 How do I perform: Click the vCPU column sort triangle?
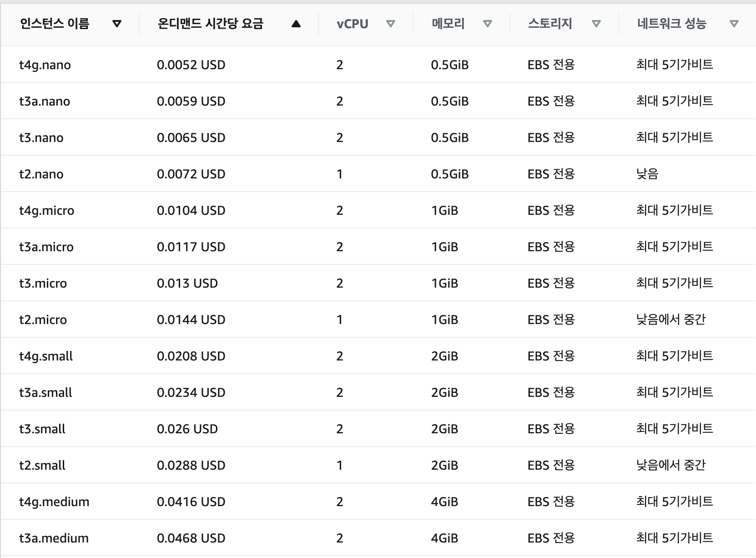pyautogui.click(x=390, y=24)
